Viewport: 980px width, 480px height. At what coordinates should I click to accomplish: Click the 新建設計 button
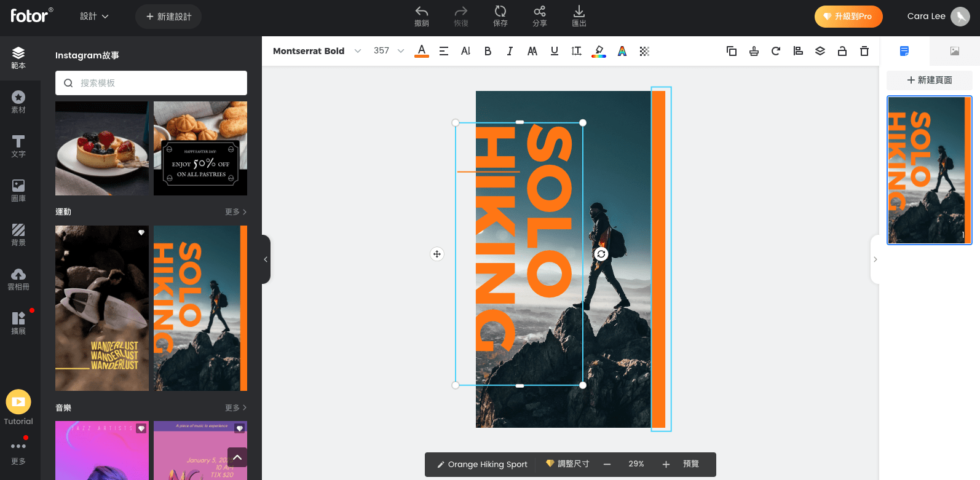pyautogui.click(x=168, y=17)
